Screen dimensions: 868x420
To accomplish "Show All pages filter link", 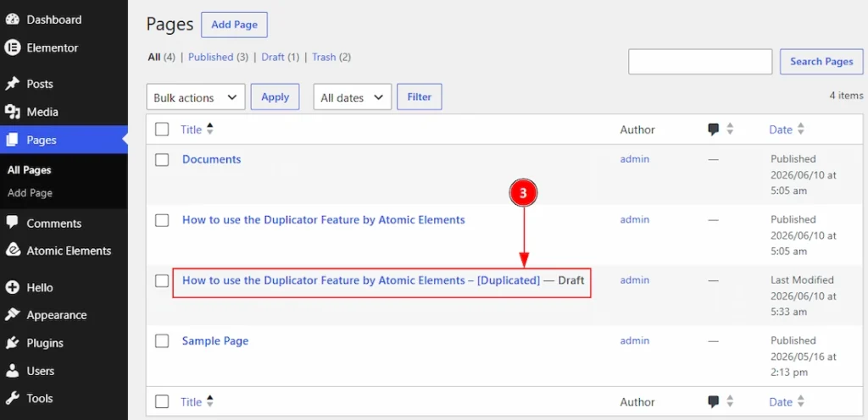I will [x=154, y=57].
